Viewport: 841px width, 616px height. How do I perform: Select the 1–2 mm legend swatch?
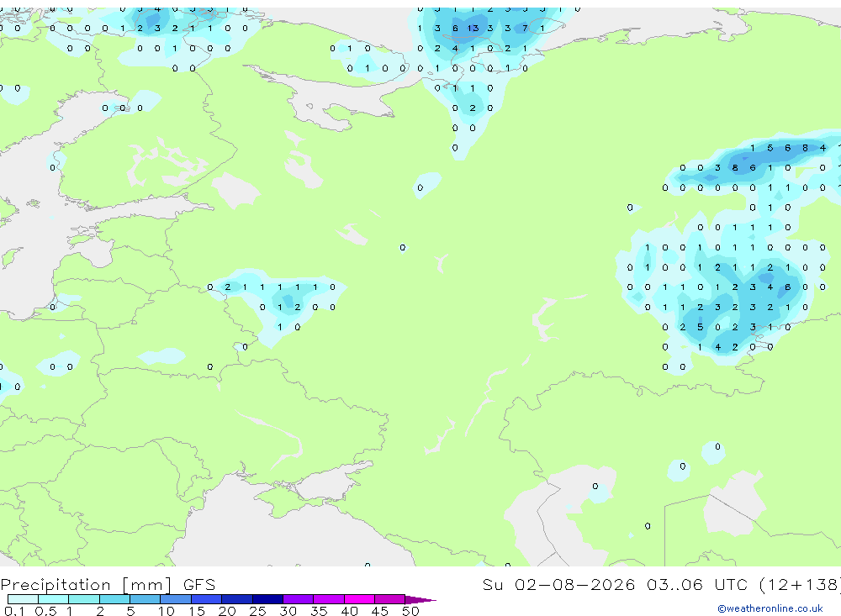click(84, 599)
